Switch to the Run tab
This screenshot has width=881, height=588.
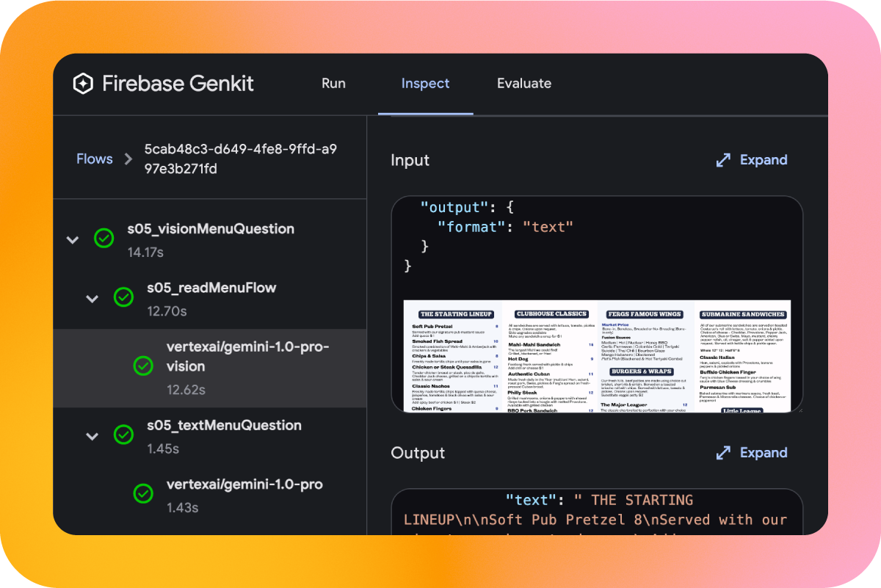(333, 84)
